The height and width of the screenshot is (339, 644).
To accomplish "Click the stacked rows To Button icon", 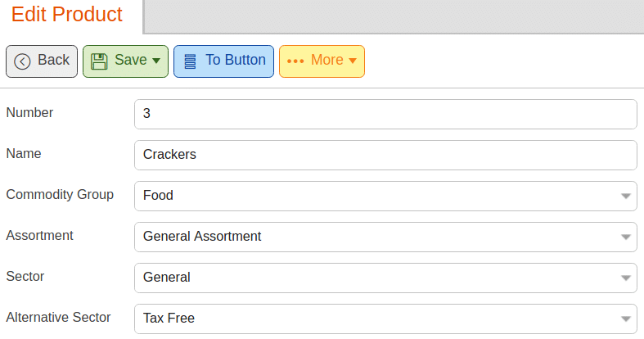I will tap(190, 61).
